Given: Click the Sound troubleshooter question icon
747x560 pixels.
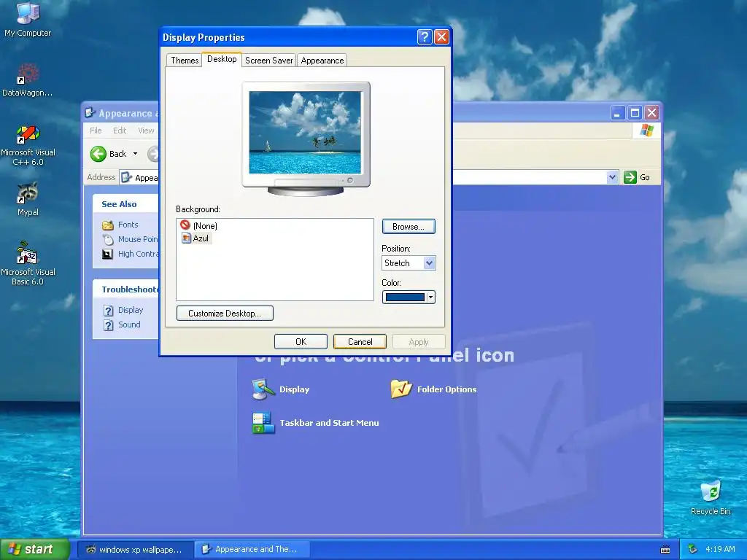Looking at the screenshot, I should (109, 325).
